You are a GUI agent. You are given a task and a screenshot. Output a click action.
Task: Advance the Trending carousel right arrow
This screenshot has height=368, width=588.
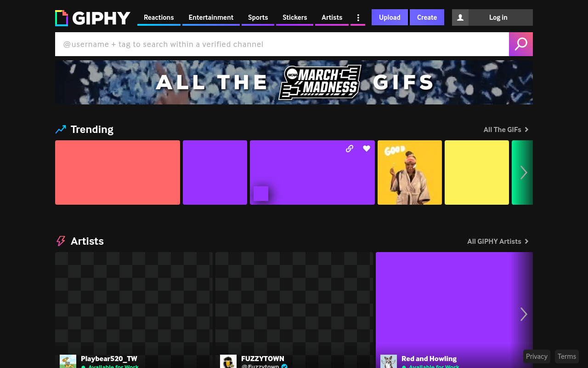coord(524,172)
